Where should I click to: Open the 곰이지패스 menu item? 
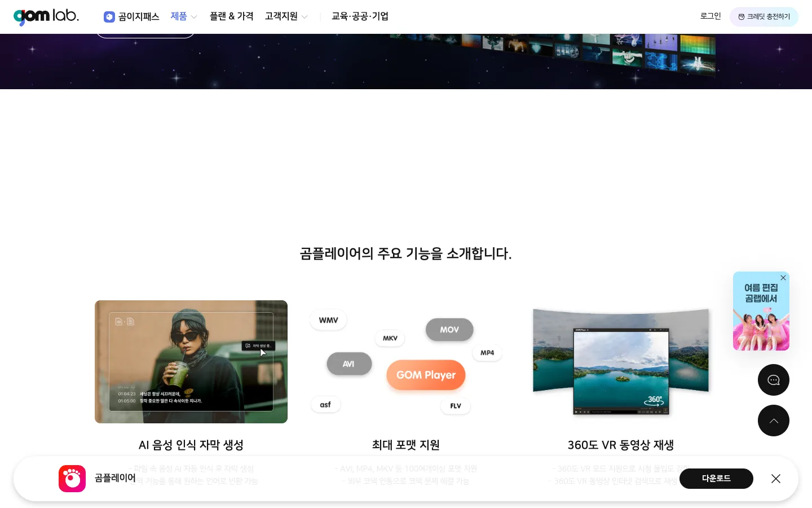(131, 17)
